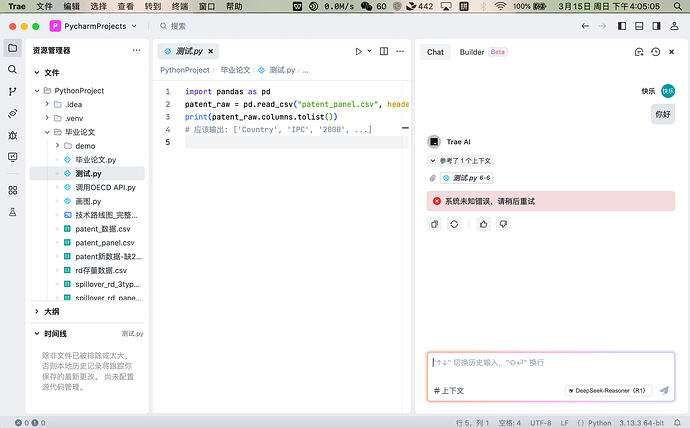Image resolution: width=690 pixels, height=428 pixels.
Task: Open editor more actions ellipsis
Action: [400, 51]
